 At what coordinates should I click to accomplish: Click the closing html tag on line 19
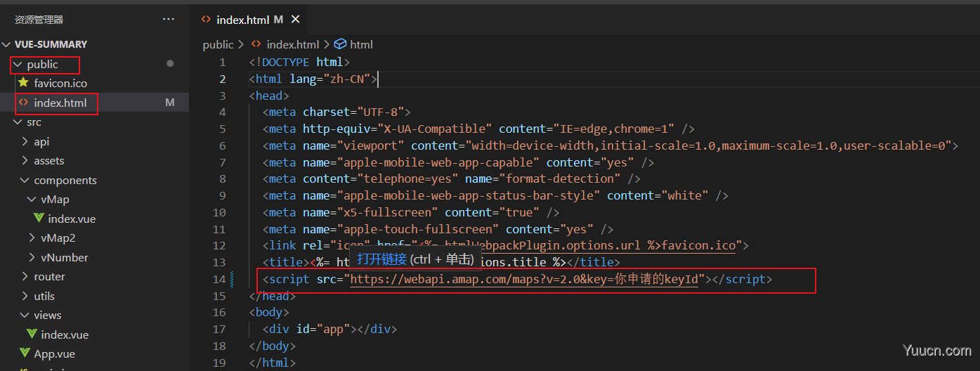pyautogui.click(x=273, y=363)
